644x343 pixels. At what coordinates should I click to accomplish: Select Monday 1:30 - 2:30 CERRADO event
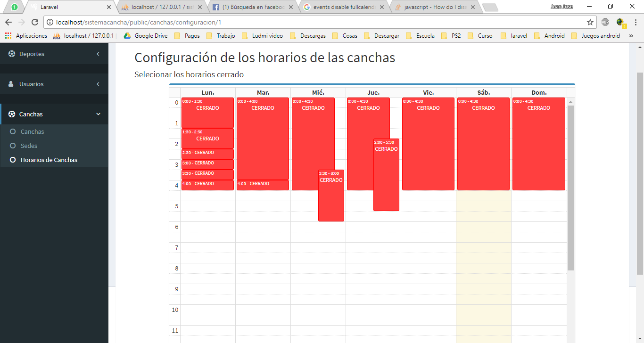207,139
